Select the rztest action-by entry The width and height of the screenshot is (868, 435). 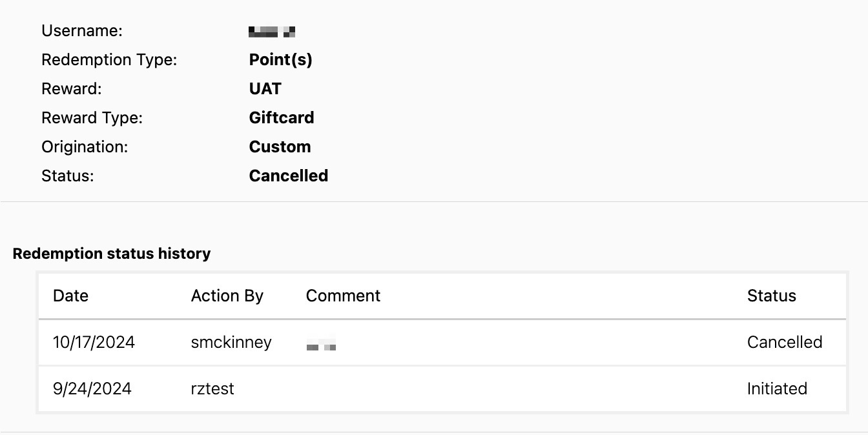[212, 389]
